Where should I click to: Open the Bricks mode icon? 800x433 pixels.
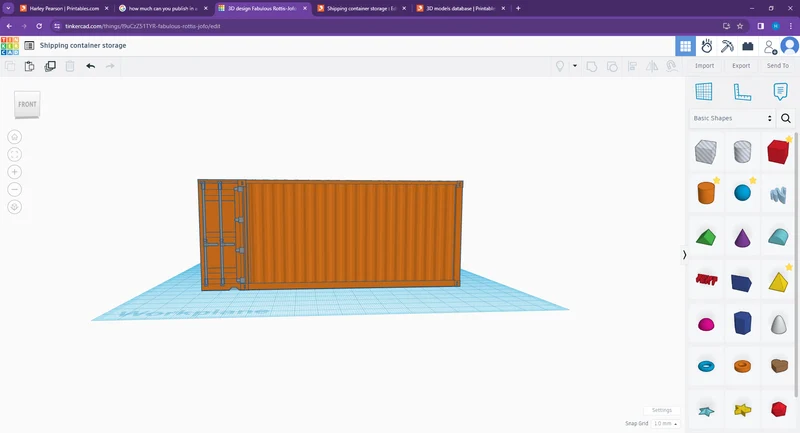[747, 46]
